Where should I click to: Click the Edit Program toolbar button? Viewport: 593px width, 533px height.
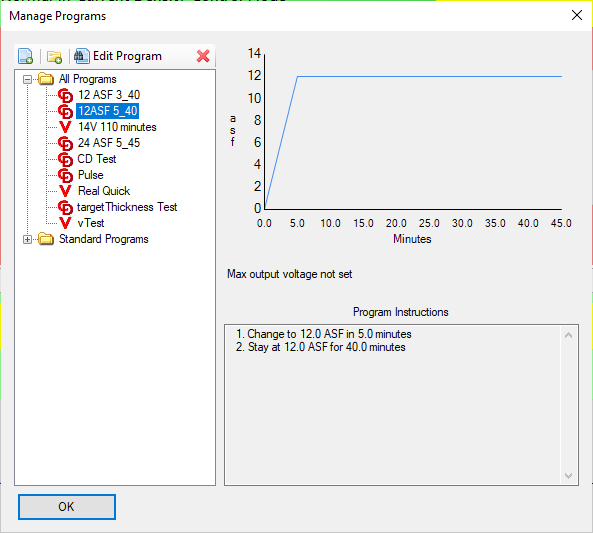pos(118,56)
